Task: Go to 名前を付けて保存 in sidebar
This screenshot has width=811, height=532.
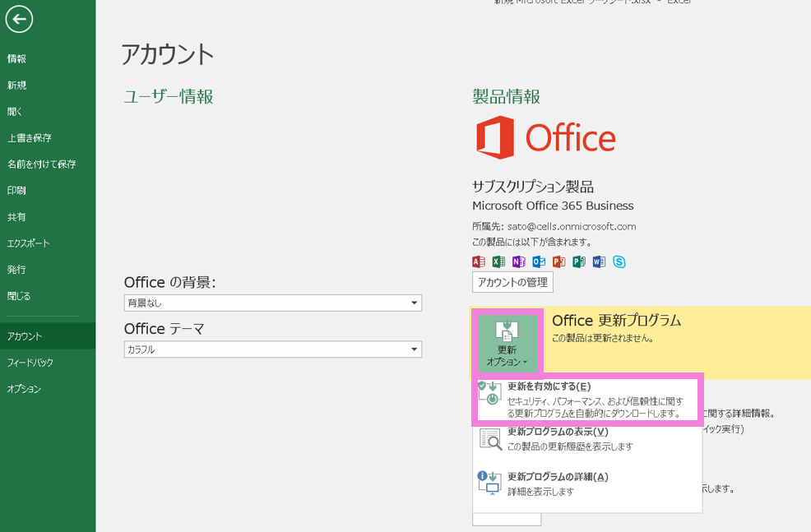Action: tap(42, 164)
